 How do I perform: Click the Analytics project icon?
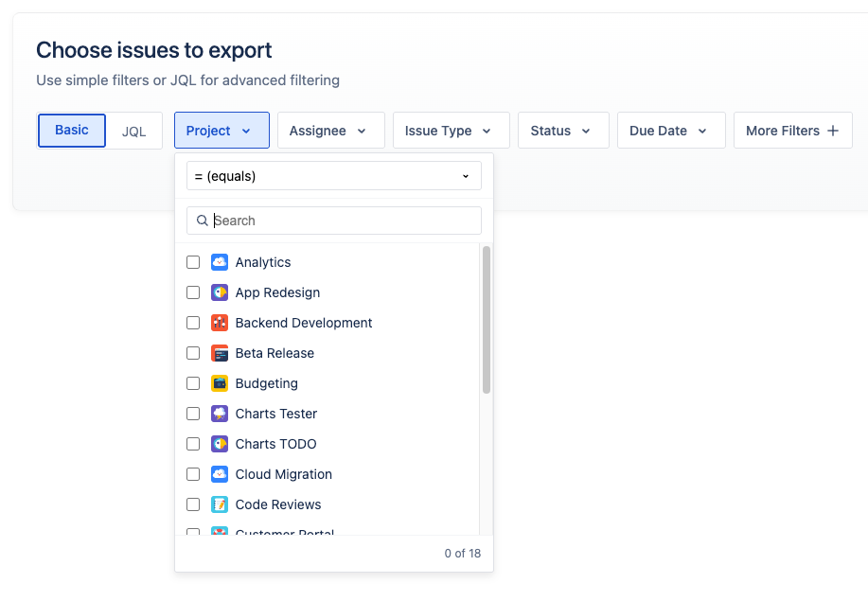220,262
